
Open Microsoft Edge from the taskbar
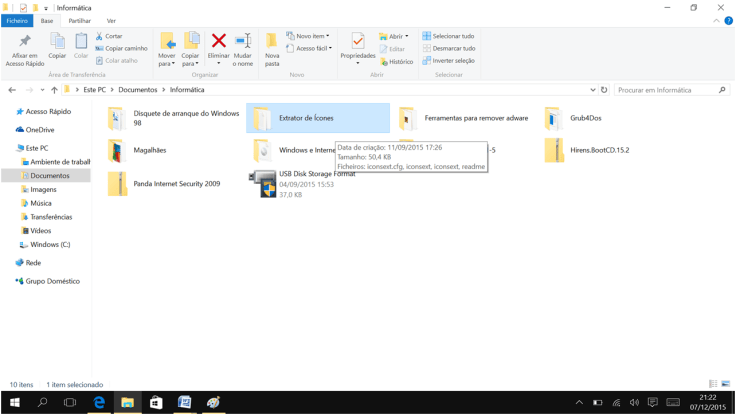[x=99, y=402]
